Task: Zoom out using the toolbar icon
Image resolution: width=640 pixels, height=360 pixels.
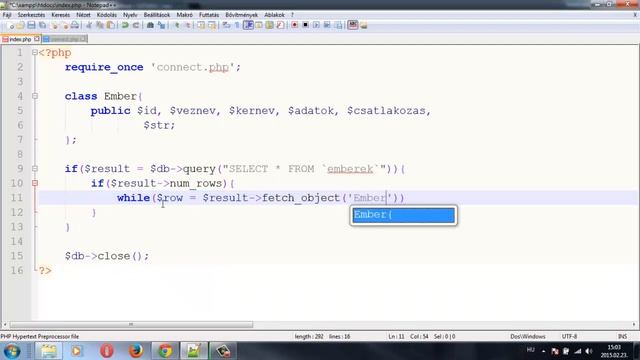Action: point(188,25)
